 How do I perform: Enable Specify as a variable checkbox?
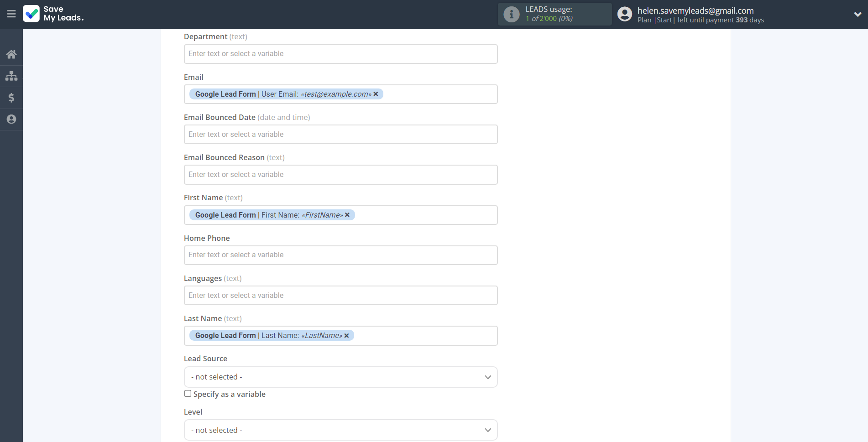[188, 394]
